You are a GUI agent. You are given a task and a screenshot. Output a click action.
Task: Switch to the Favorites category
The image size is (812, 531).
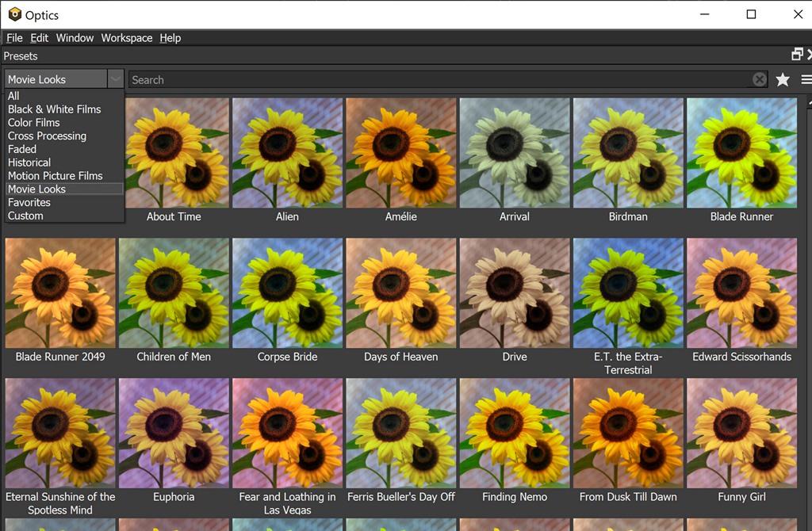tap(64, 202)
